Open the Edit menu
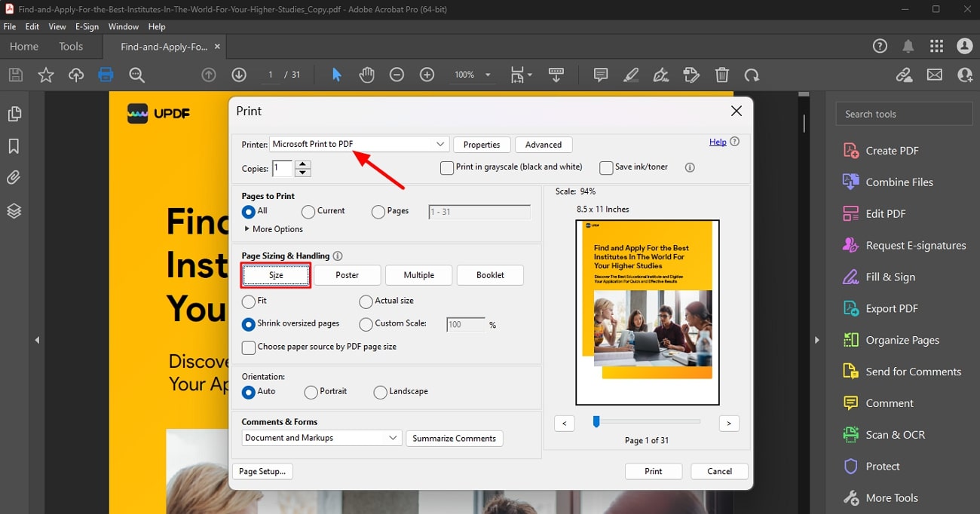The width and height of the screenshot is (980, 514). 32,26
